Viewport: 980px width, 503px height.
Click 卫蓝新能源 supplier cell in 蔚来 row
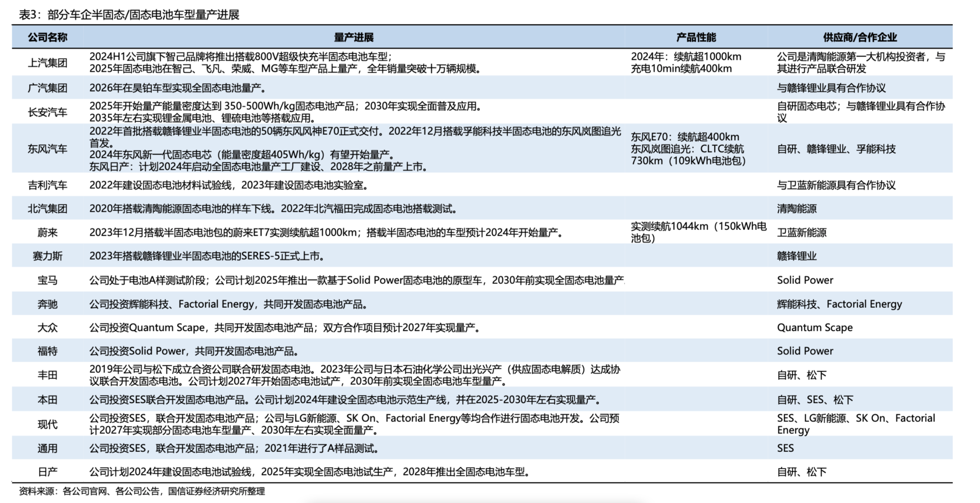(802, 232)
